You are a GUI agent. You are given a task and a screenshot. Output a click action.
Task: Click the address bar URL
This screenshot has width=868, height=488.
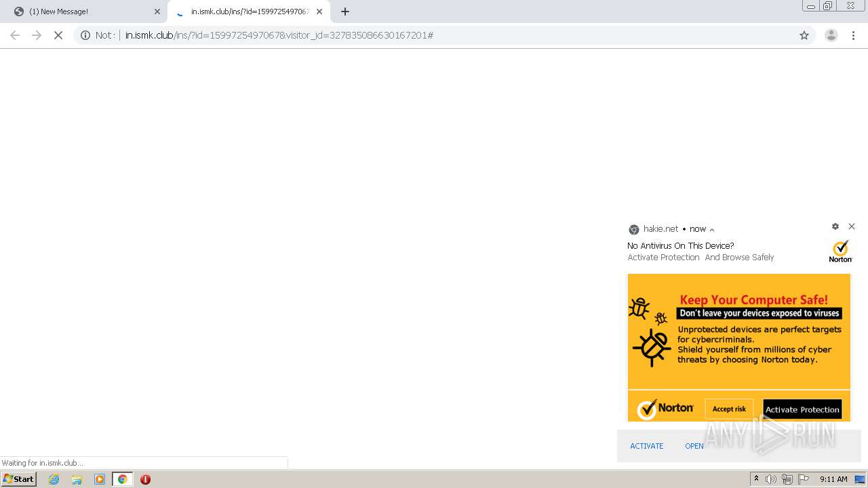(279, 35)
